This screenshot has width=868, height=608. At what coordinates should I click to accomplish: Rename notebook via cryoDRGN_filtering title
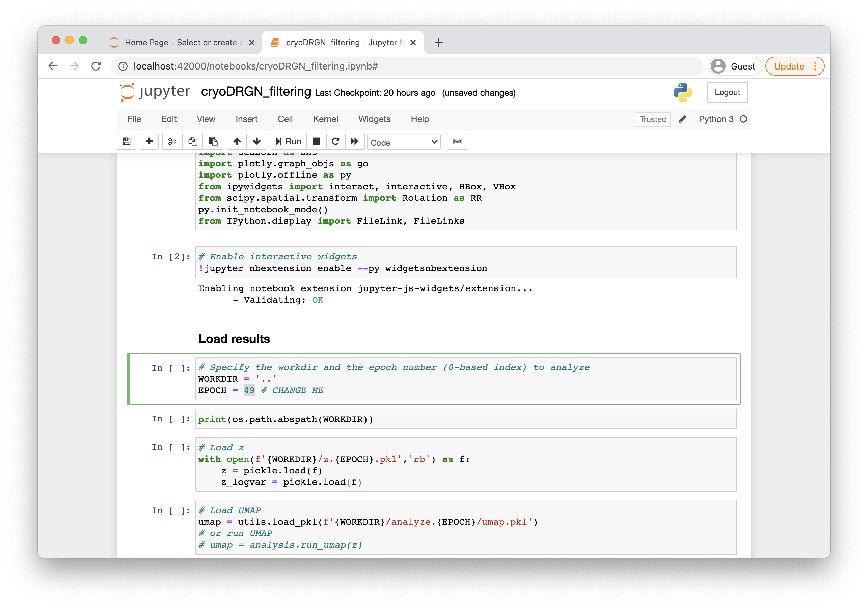point(256,92)
